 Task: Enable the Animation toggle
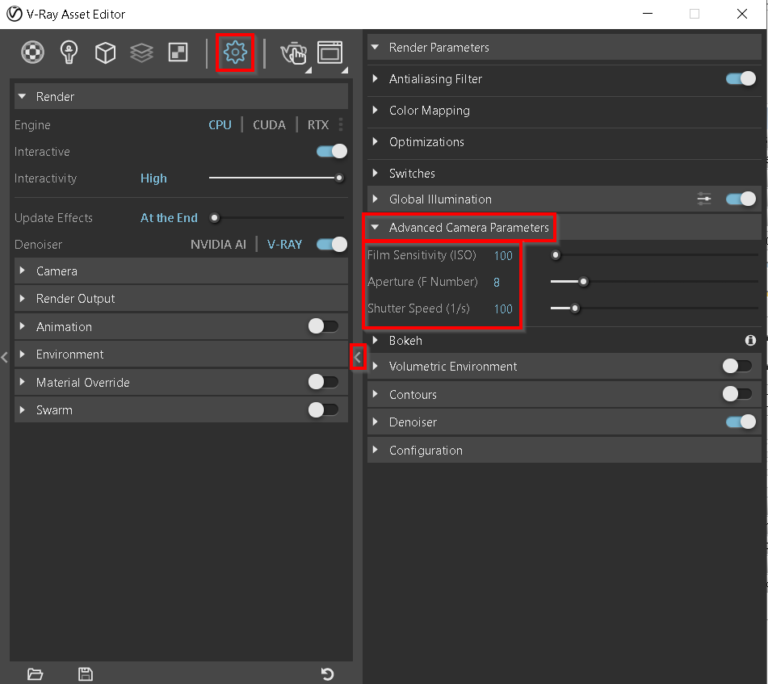pyautogui.click(x=323, y=326)
